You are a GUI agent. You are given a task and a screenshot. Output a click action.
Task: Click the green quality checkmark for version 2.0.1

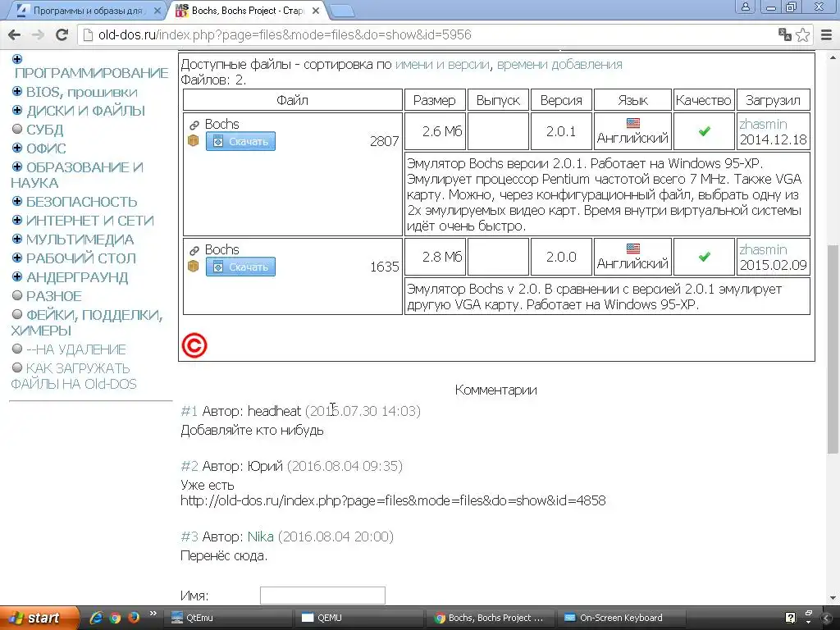click(x=704, y=131)
